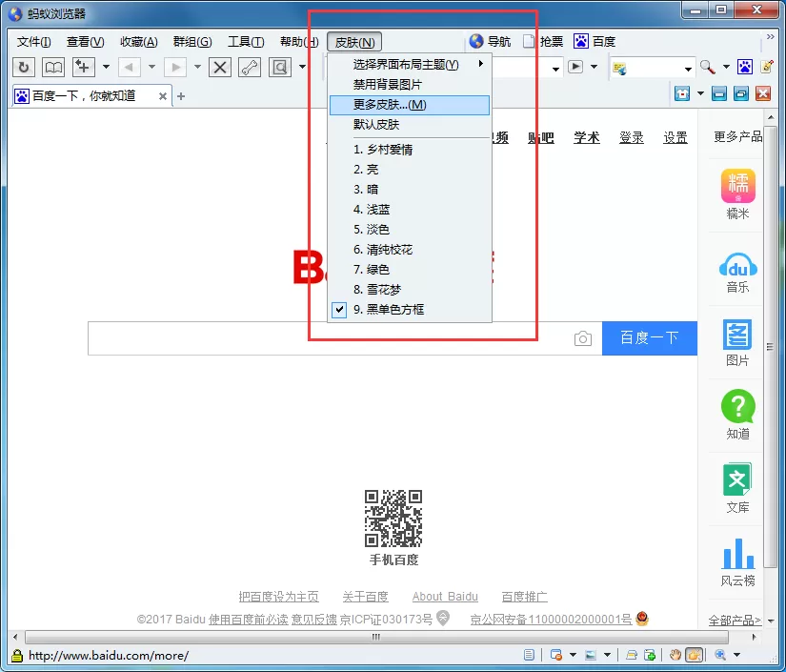Click the status bar page text icon
Screen dimensions: 786x672
[529, 655]
